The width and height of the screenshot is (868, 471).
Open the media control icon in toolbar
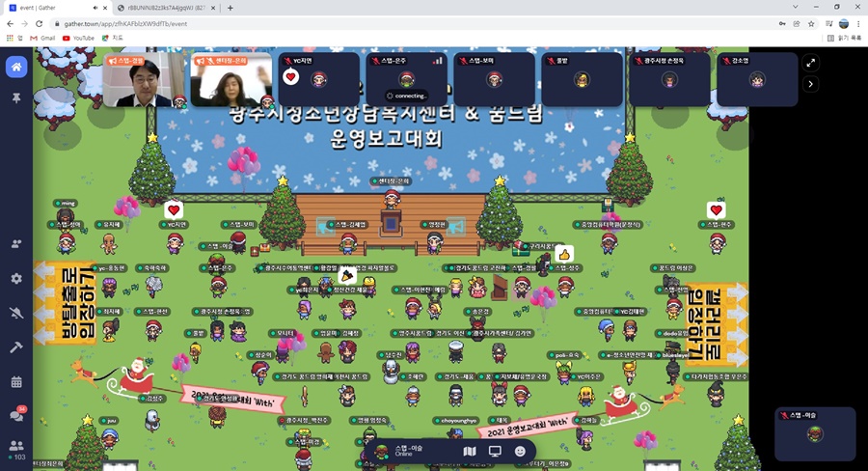[828, 24]
